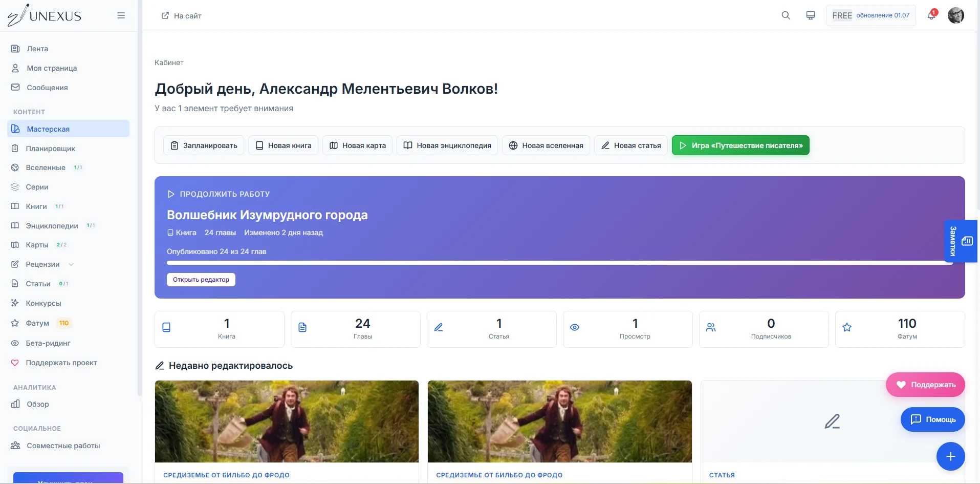Click the 0 Подписчиков stat number
This screenshot has width=980, height=484.
[x=771, y=323]
